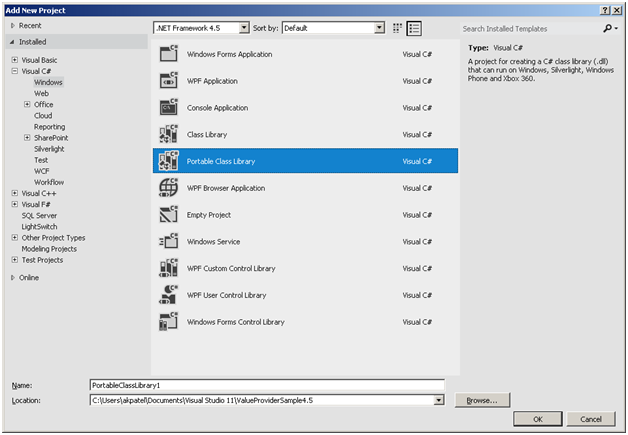
Task: Select the Class Library template name
Action: (x=207, y=135)
